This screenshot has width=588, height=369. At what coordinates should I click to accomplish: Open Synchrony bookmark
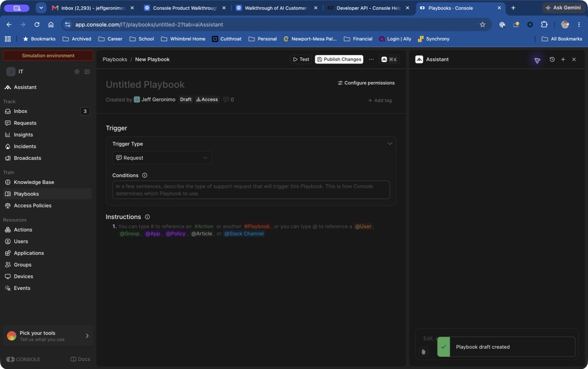433,39
